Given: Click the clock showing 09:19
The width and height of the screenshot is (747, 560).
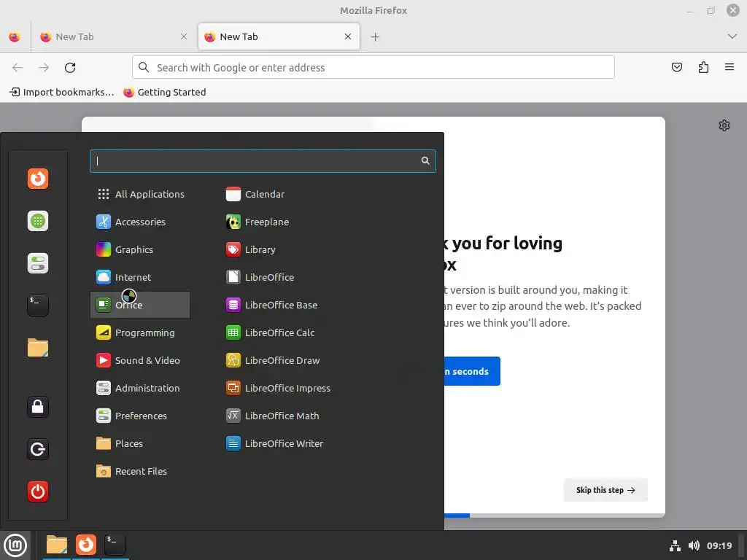Looking at the screenshot, I should click(x=719, y=545).
